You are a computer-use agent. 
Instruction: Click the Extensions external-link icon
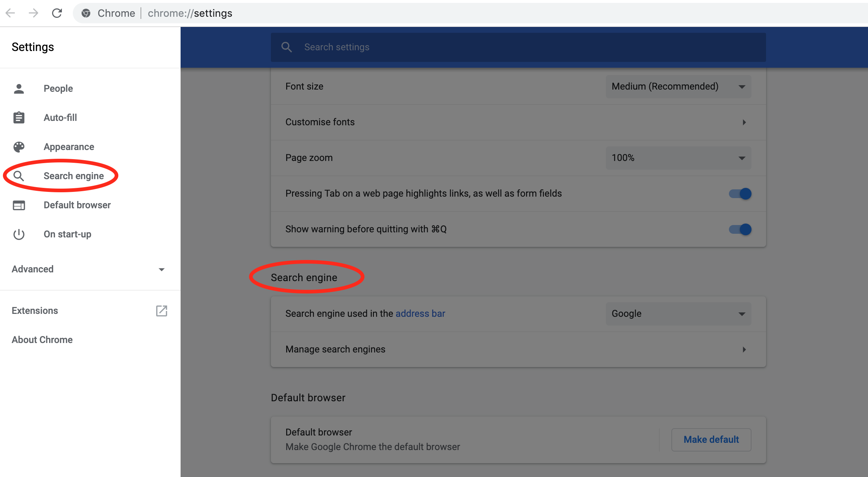tap(162, 311)
